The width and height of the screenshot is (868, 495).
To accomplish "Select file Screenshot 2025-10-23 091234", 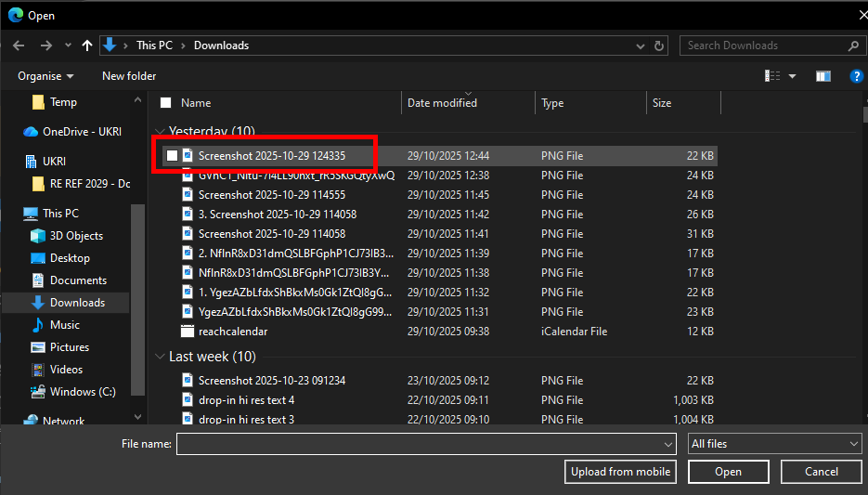I will click(272, 381).
